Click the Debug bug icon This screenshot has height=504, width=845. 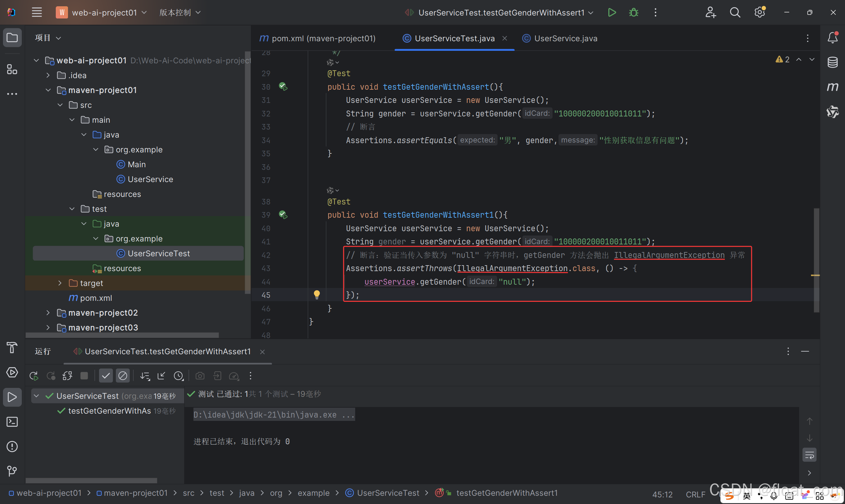tap(633, 13)
